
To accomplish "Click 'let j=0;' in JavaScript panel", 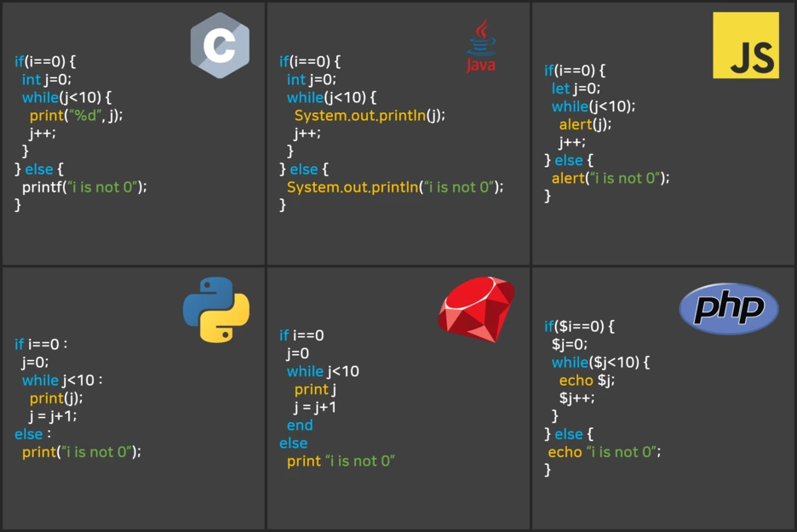I will coord(576,89).
